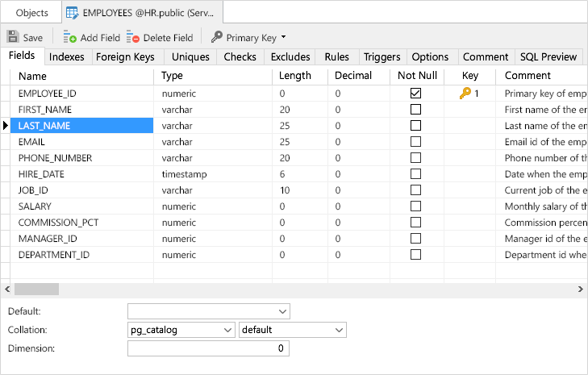Select the EMPLOYEES @HR.public tab
The height and width of the screenshot is (375, 588).
click(143, 13)
